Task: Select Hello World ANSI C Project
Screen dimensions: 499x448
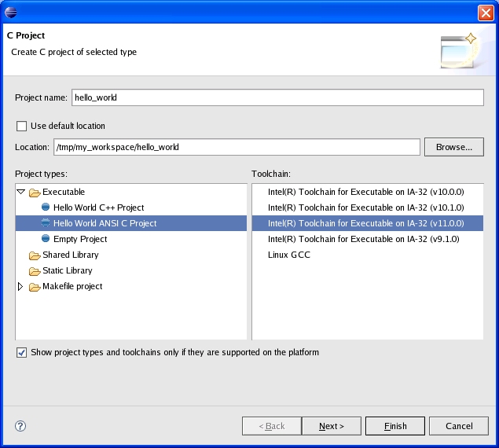Action: tap(105, 223)
